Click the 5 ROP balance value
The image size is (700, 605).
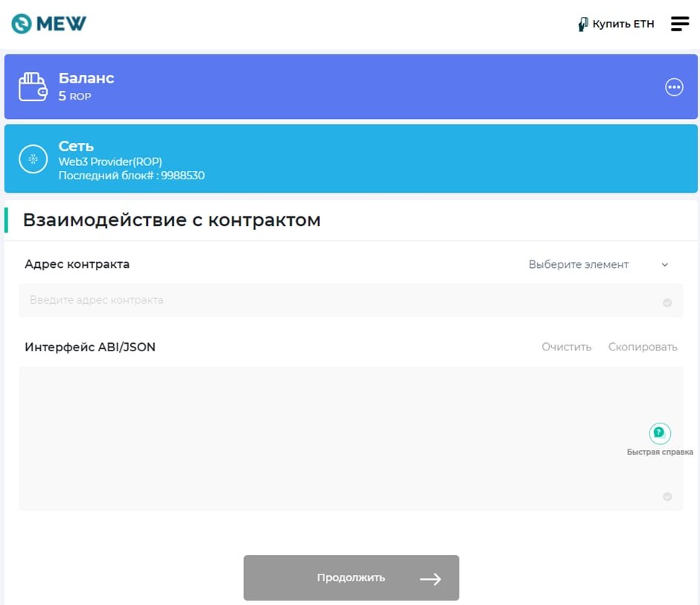[74, 96]
